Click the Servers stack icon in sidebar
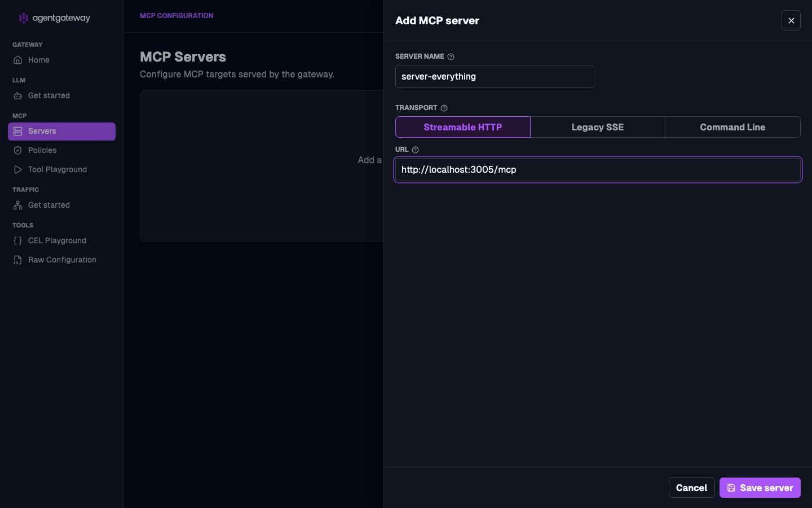This screenshot has width=812, height=508. point(18,131)
